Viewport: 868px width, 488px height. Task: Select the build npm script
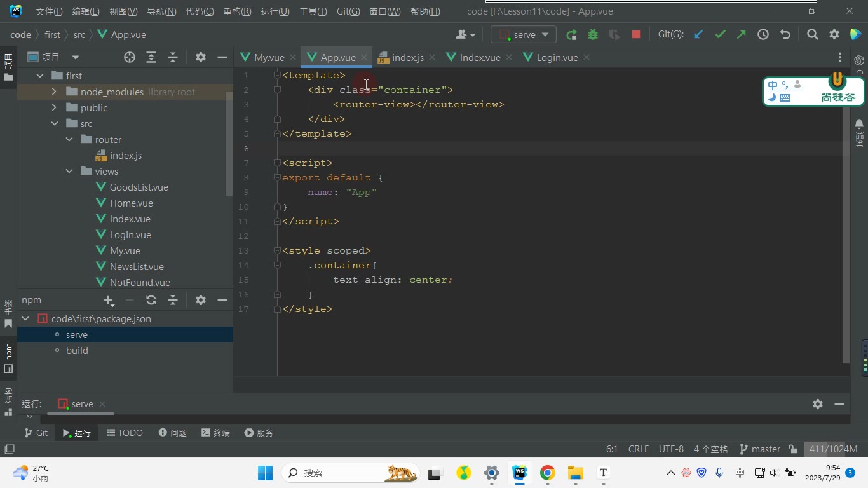[x=77, y=351]
